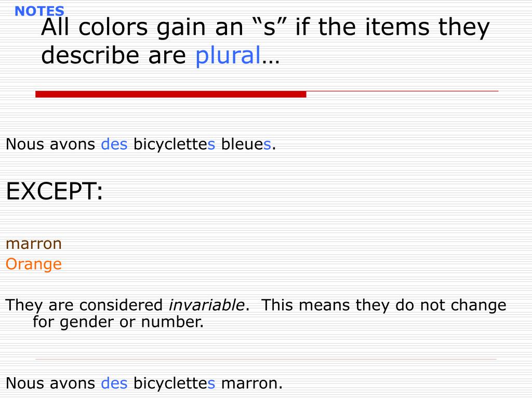
Task: Select the slide title starting All colors gain
Action: pyautogui.click(x=265, y=41)
